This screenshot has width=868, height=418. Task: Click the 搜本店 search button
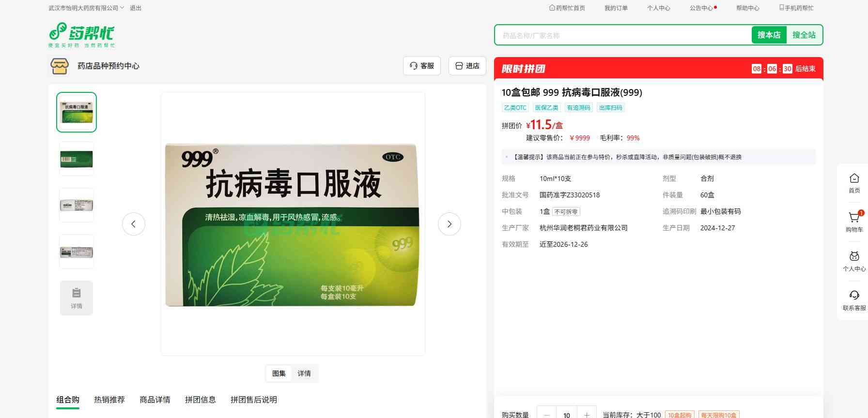[x=769, y=35]
